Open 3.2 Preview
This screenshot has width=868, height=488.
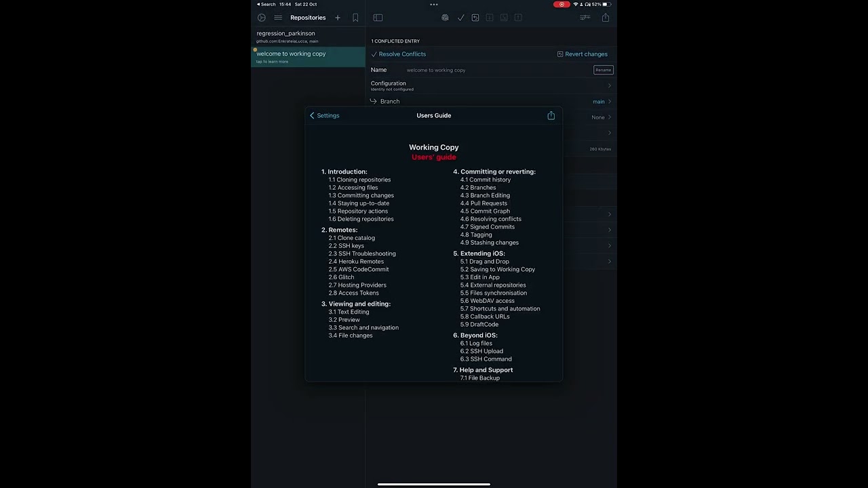tap(344, 320)
